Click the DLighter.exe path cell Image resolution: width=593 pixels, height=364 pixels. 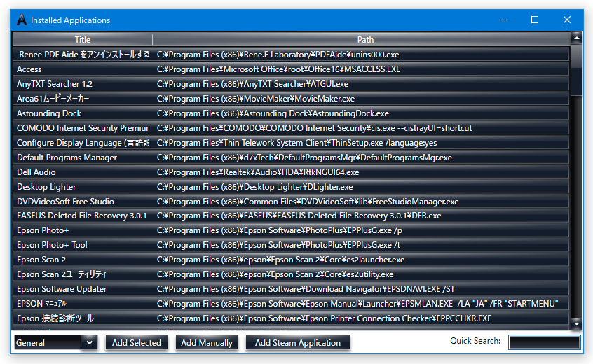pos(254,187)
